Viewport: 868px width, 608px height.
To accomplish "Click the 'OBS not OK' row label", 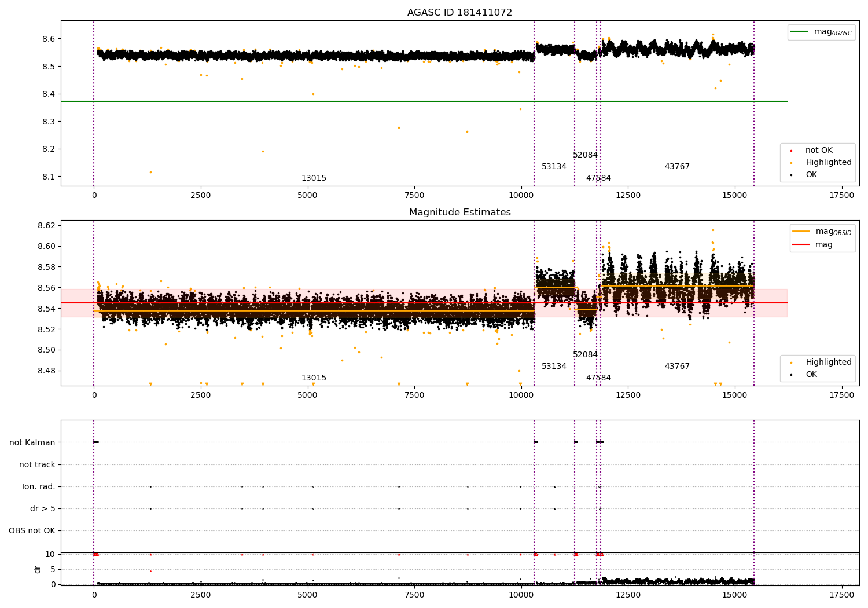I will tap(32, 530).
